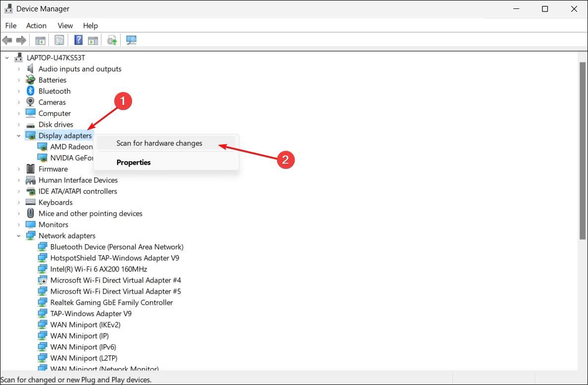Screen dimensions: 588x385
Task: Choose Properties from the context menu
Action: (134, 162)
